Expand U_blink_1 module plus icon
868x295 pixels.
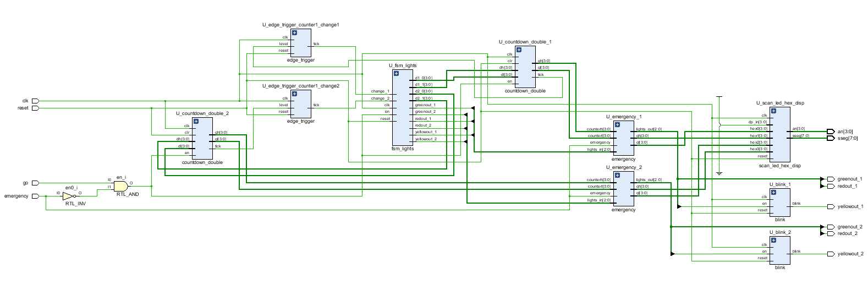coord(773,192)
